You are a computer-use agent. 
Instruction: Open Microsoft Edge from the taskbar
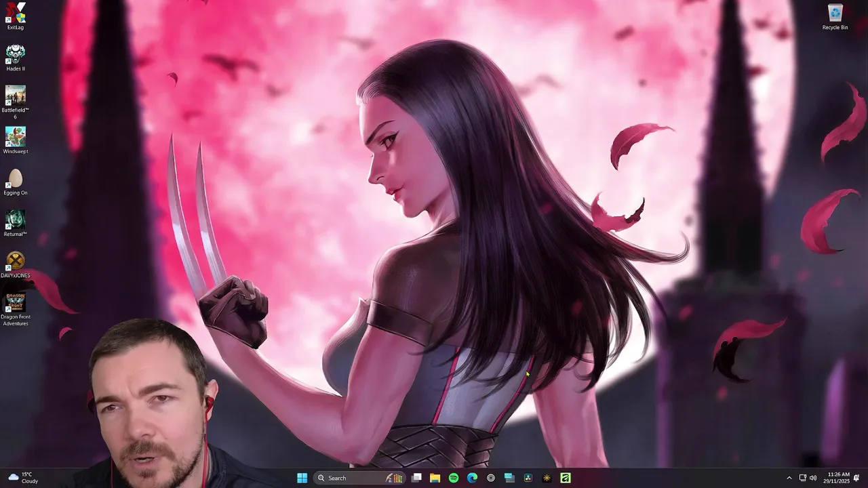click(x=472, y=478)
